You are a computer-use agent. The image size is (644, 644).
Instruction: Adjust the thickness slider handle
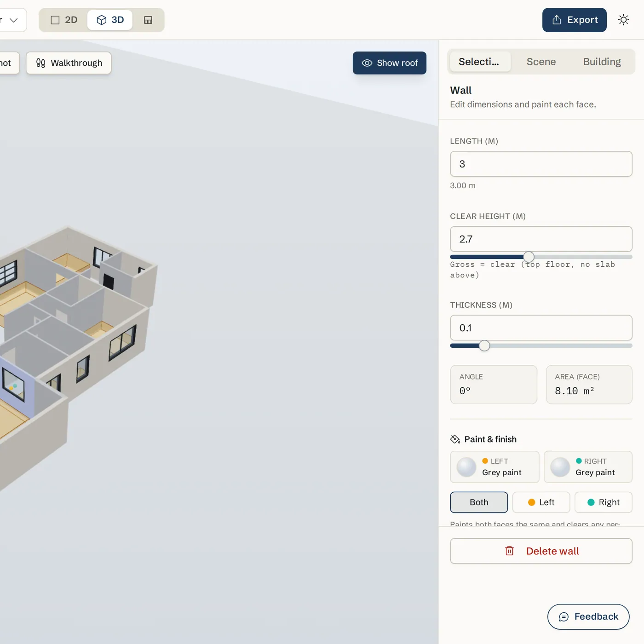pyautogui.click(x=484, y=346)
